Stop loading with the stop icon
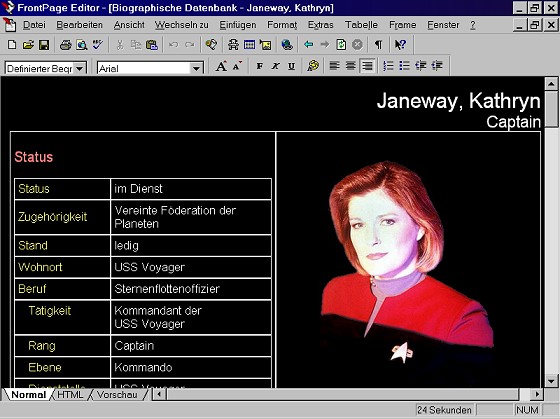 click(x=357, y=45)
